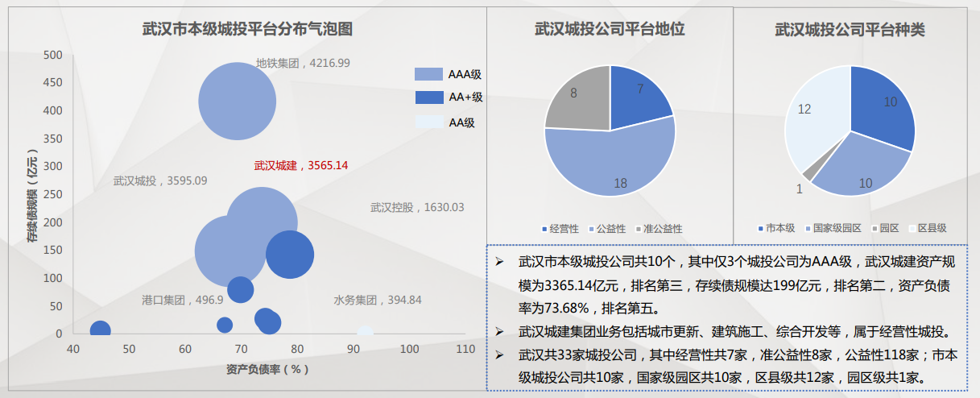This screenshot has width=980, height=398.
Task: Click the 国家级园区 legend entry
Action: click(x=834, y=229)
